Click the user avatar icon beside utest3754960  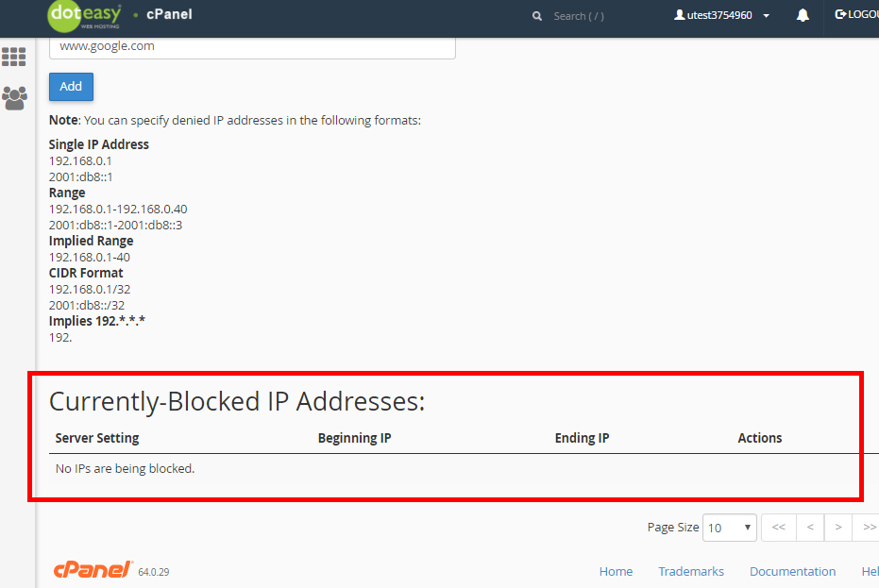(x=680, y=14)
